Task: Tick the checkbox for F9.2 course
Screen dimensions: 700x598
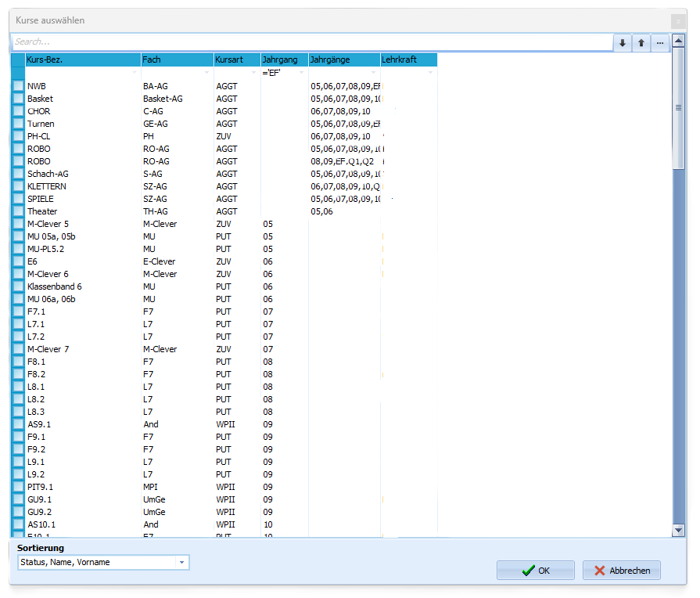Action: coord(18,448)
